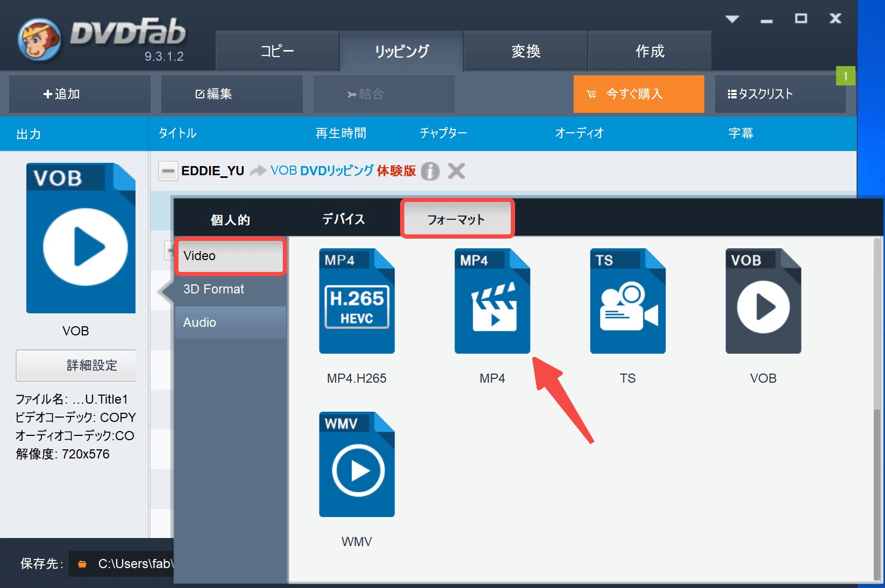
Task: Switch to the リッピング tab
Action: (402, 51)
